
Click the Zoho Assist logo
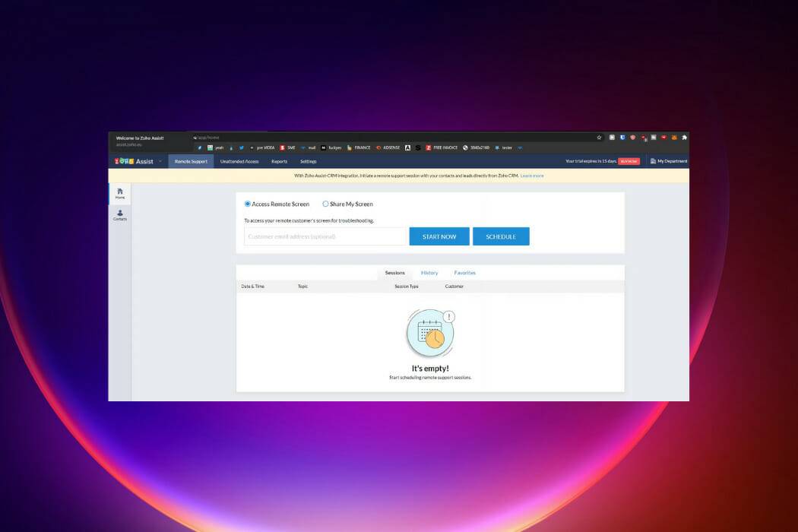(x=129, y=161)
